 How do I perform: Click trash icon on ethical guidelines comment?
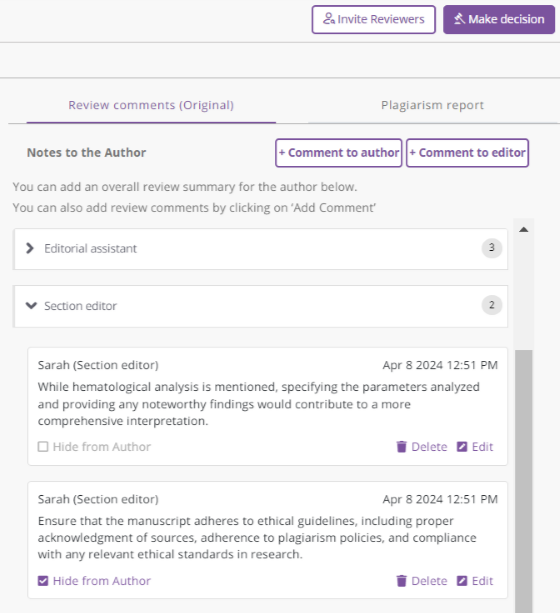pos(402,581)
